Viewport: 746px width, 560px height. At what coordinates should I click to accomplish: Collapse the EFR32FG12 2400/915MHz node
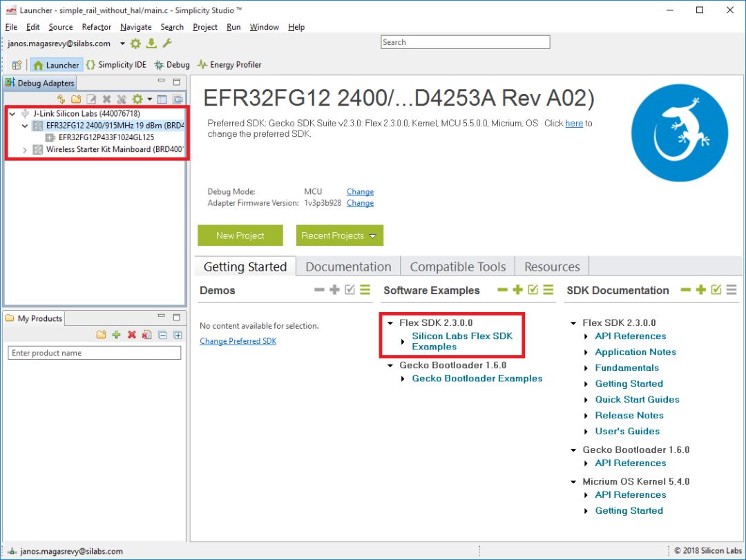(25, 126)
